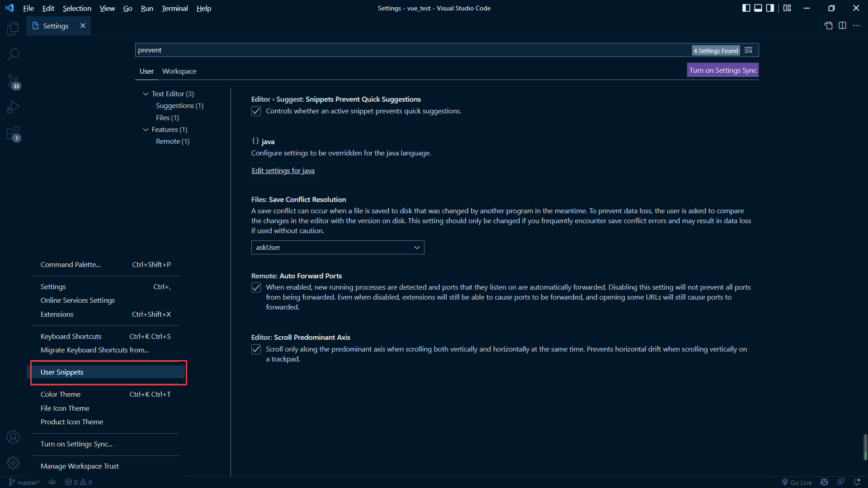Choose Manage Workspace Trust menu entry
868x488 pixels.
pyautogui.click(x=106, y=466)
